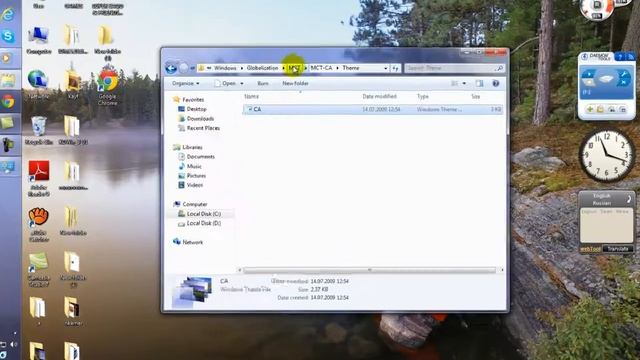Select Theme in the address breadcrumb
640x360 pixels.
click(x=351, y=68)
